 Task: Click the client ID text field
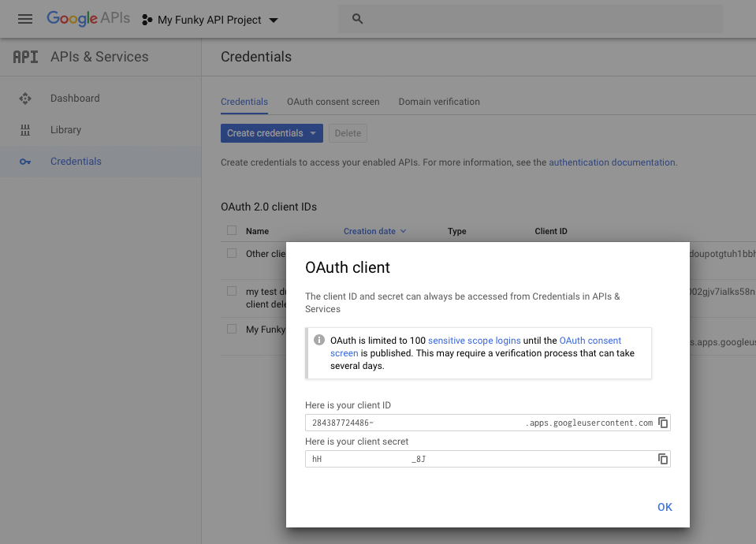[x=488, y=423]
